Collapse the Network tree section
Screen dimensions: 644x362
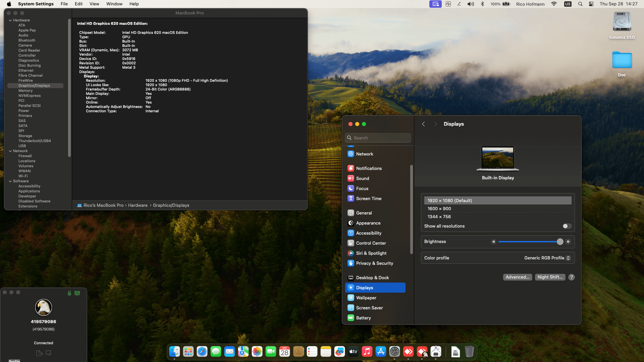click(10, 151)
